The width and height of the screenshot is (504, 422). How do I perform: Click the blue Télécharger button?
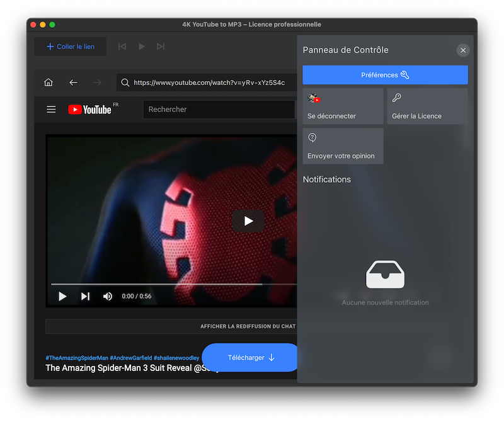click(x=251, y=357)
